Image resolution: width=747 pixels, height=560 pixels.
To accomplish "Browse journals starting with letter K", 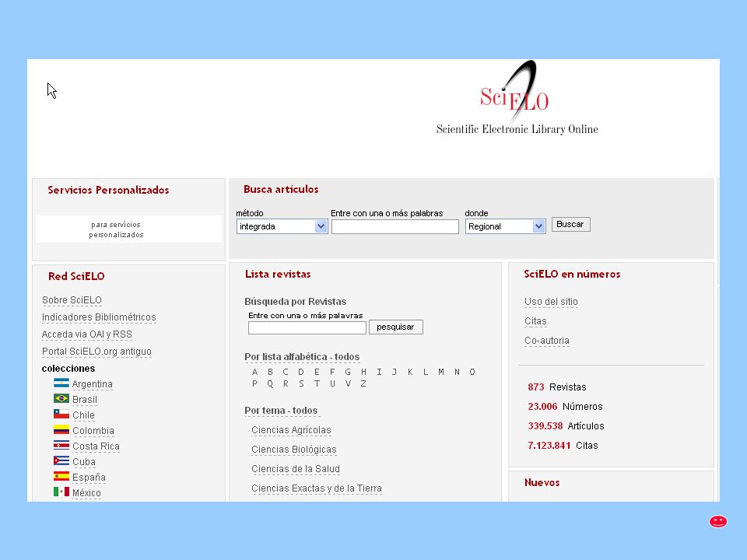I will [x=410, y=372].
